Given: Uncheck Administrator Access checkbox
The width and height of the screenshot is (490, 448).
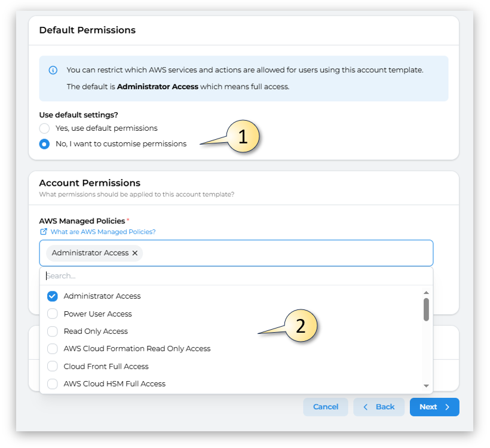Looking at the screenshot, I should click(x=53, y=296).
